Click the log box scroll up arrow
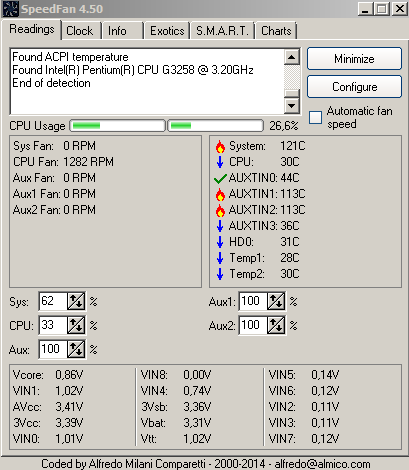 tap(292, 57)
